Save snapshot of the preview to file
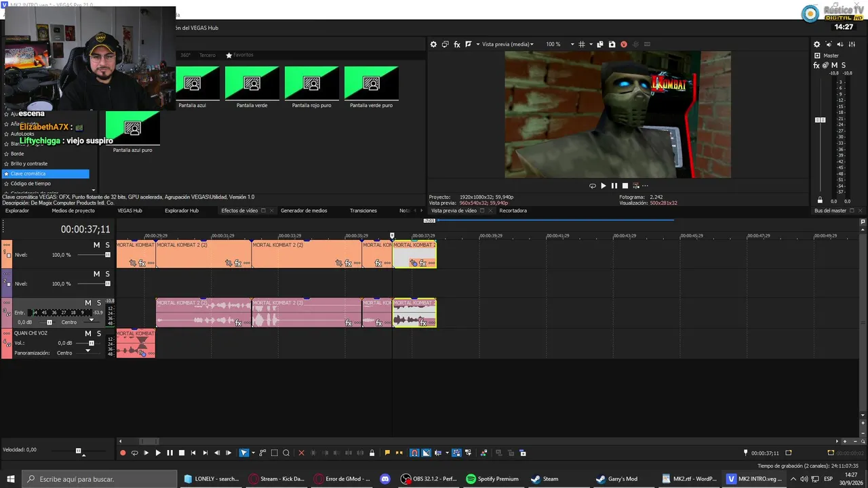868x488 pixels. pos(612,44)
